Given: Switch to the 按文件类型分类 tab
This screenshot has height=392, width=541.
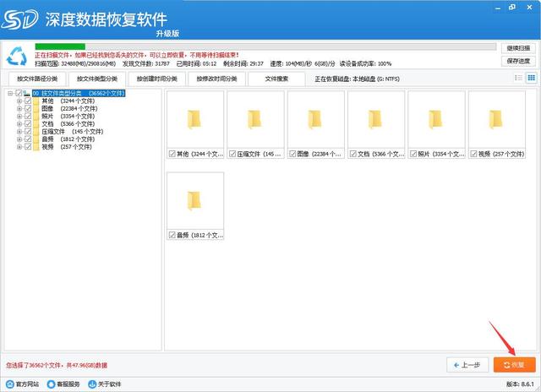Looking at the screenshot, I should tap(97, 79).
